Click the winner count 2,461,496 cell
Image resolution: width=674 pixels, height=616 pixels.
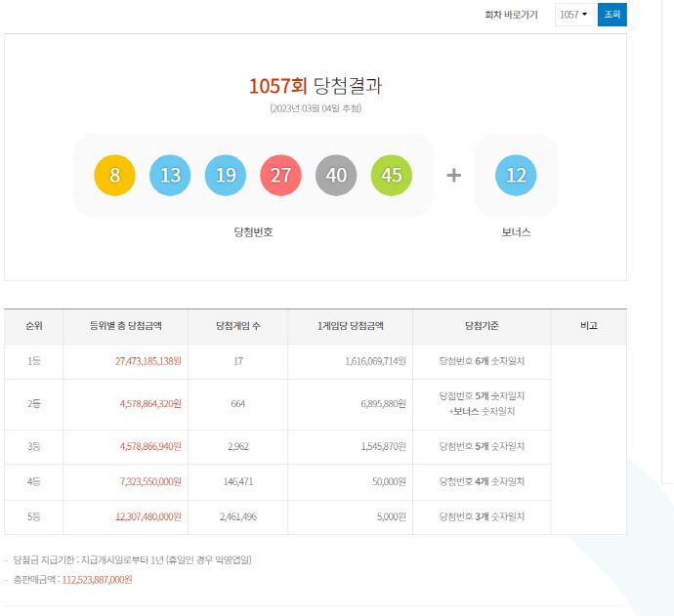tap(238, 516)
